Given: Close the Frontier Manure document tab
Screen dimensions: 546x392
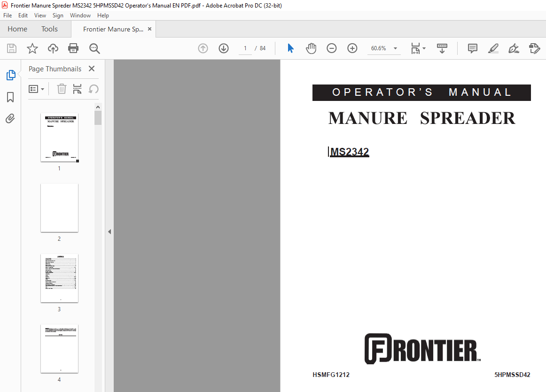Looking at the screenshot, I should coord(150,29).
